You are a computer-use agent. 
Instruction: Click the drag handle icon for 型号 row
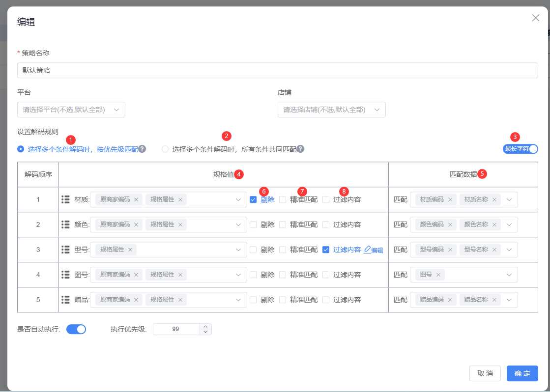(65, 250)
